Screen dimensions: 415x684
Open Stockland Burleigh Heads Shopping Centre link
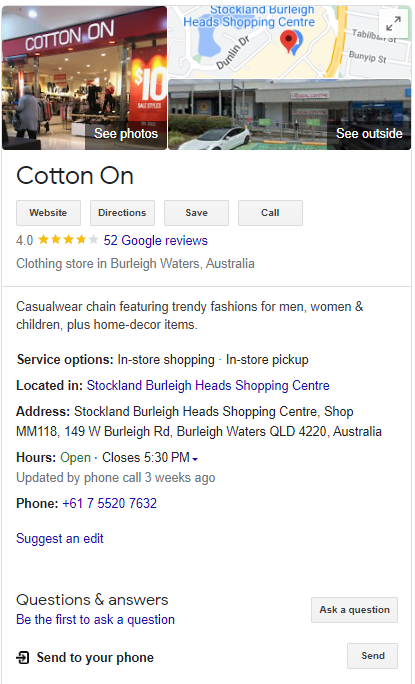point(208,386)
